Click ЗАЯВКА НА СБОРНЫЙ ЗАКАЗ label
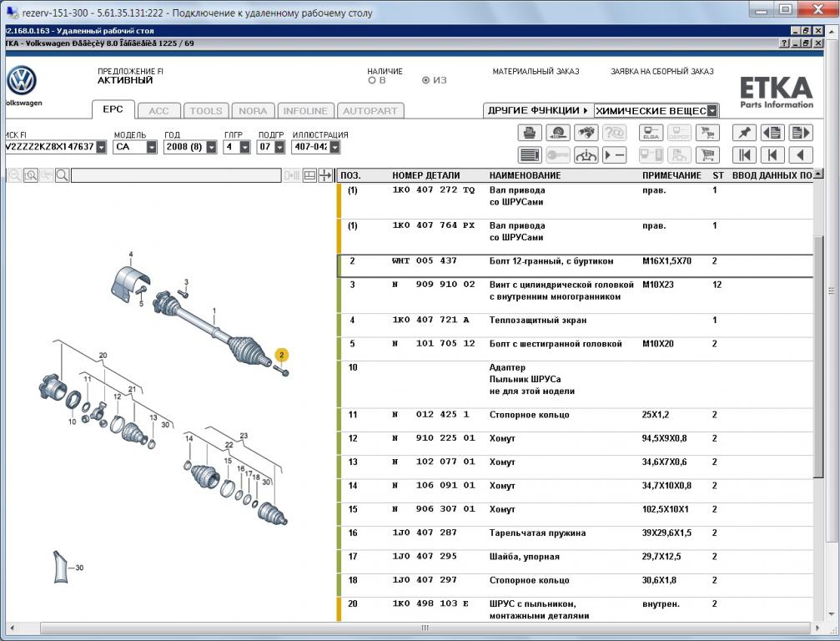Screen dimensions: 840x641 662,71
